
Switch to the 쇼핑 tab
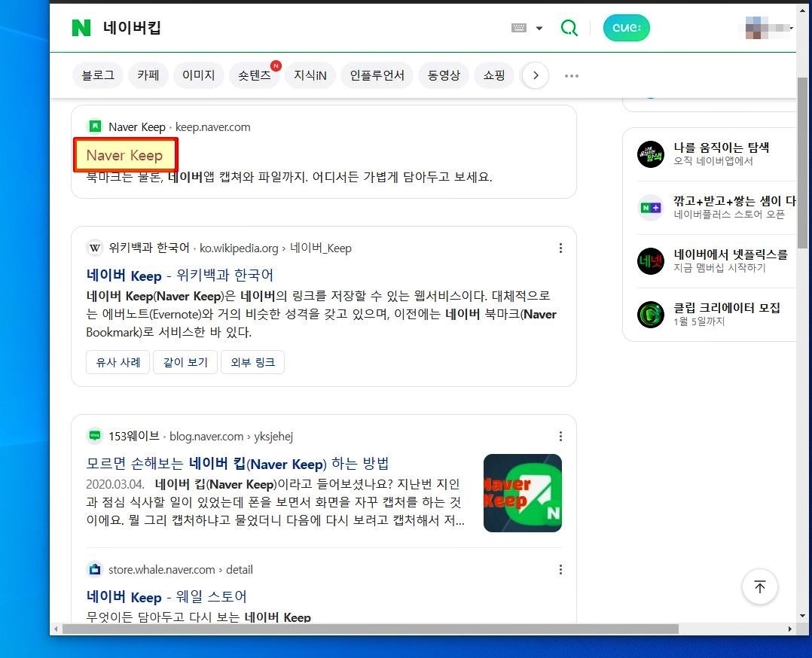493,75
